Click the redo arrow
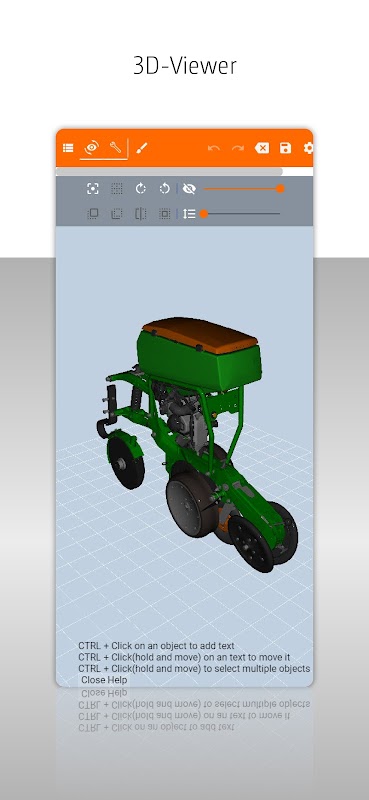This screenshot has height=800, width=369. 238,148
